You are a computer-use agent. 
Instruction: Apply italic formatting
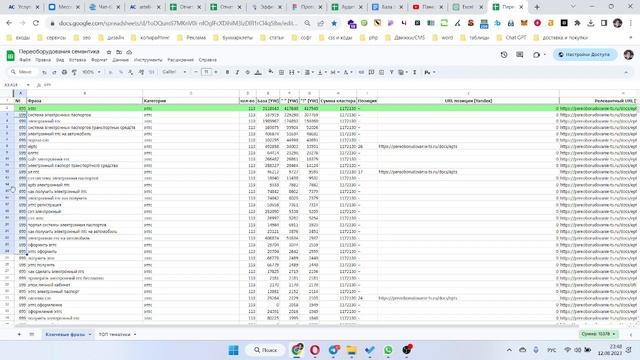tap(237, 72)
